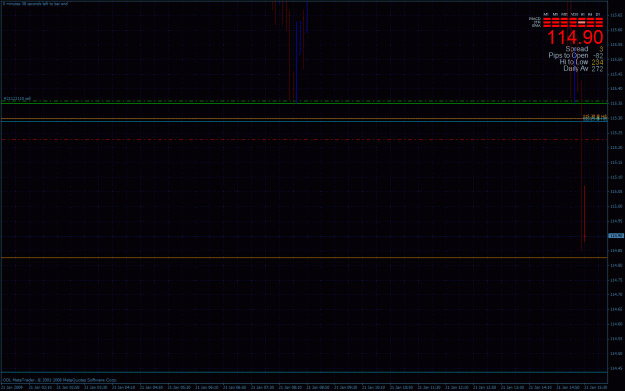Click the Hi to Low readout

[x=581, y=62]
